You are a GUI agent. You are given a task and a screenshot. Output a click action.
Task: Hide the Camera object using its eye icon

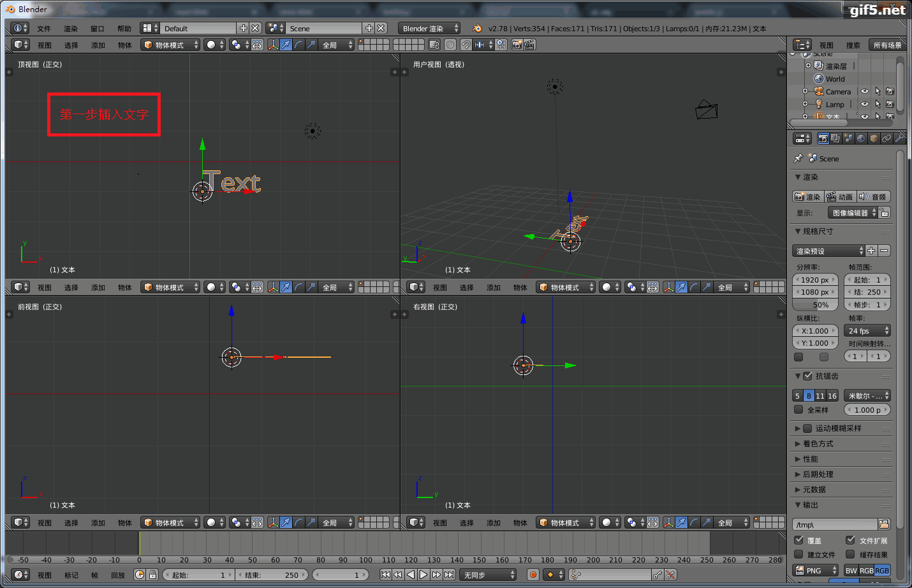[865, 91]
